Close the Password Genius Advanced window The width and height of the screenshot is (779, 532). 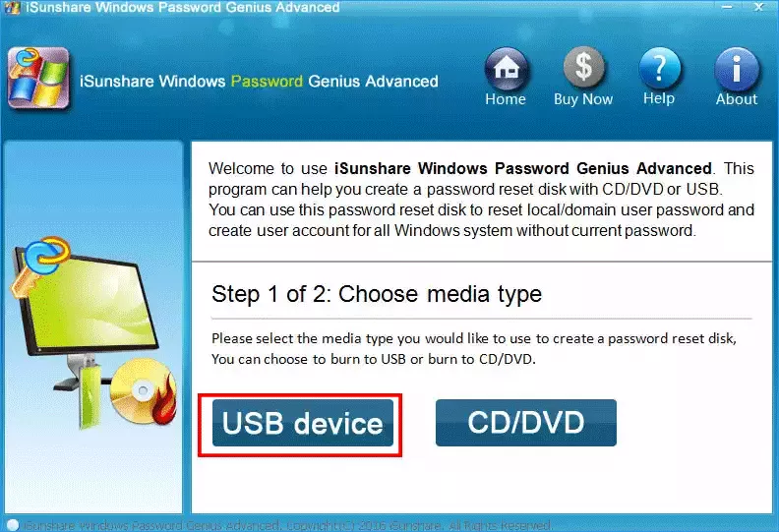pos(758,7)
